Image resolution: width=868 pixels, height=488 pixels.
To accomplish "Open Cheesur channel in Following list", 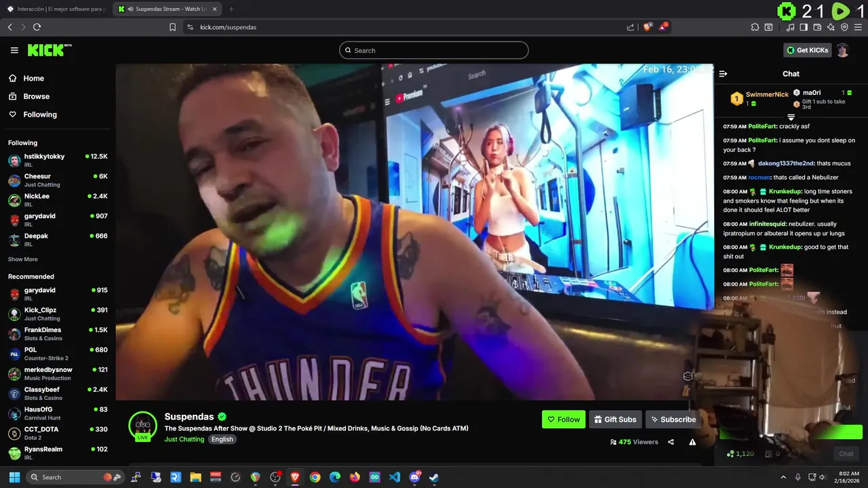I will (58, 180).
